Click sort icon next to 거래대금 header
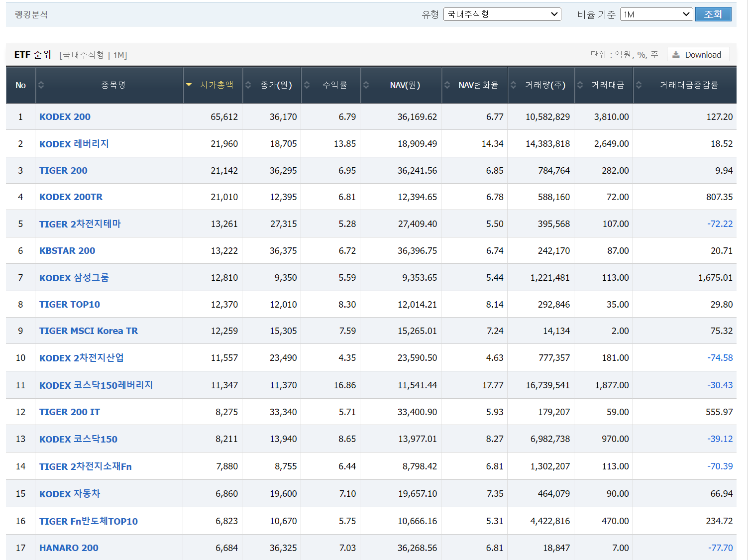 coord(580,85)
